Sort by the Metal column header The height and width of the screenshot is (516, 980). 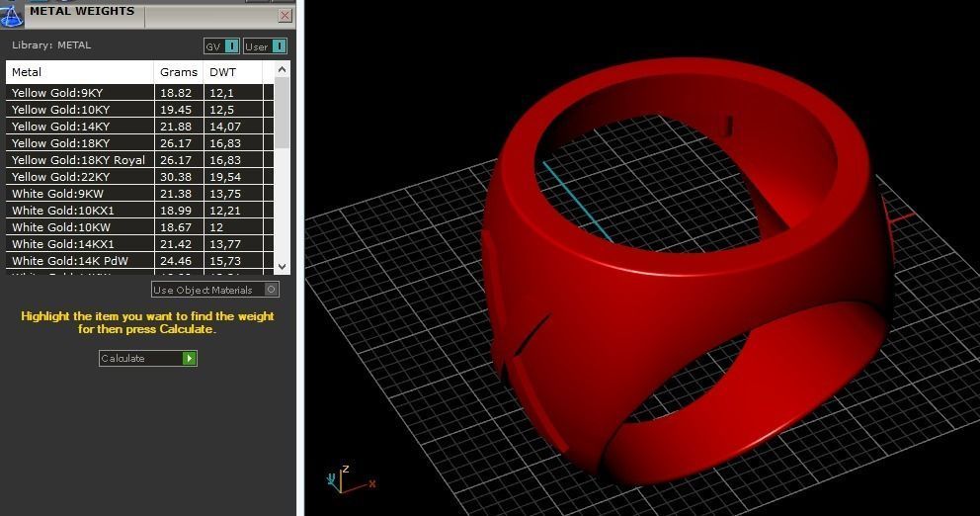click(79, 72)
